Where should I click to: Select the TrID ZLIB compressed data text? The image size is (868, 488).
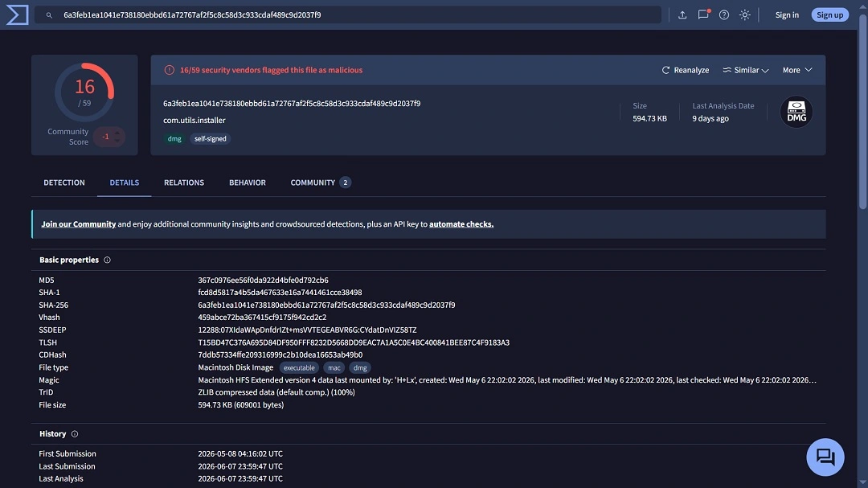276,392
